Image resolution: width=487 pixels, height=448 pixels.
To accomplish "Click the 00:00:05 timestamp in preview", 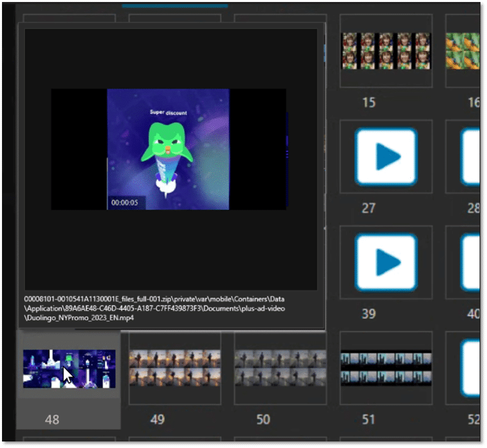I will [x=124, y=203].
